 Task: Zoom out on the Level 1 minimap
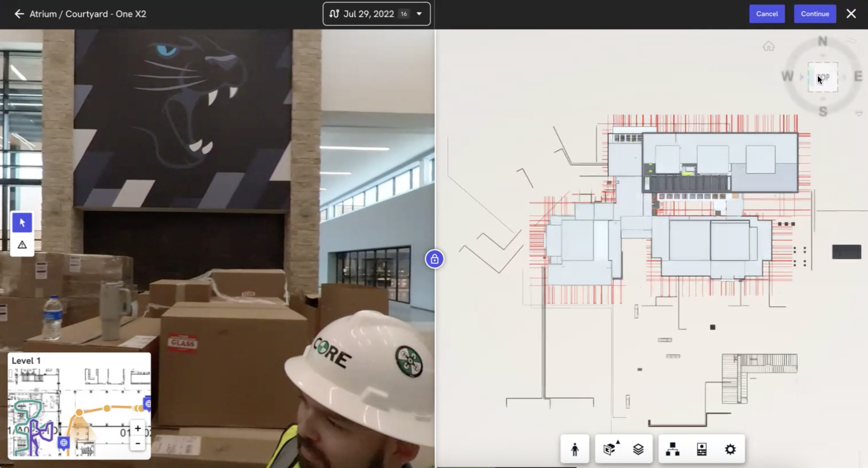(138, 443)
